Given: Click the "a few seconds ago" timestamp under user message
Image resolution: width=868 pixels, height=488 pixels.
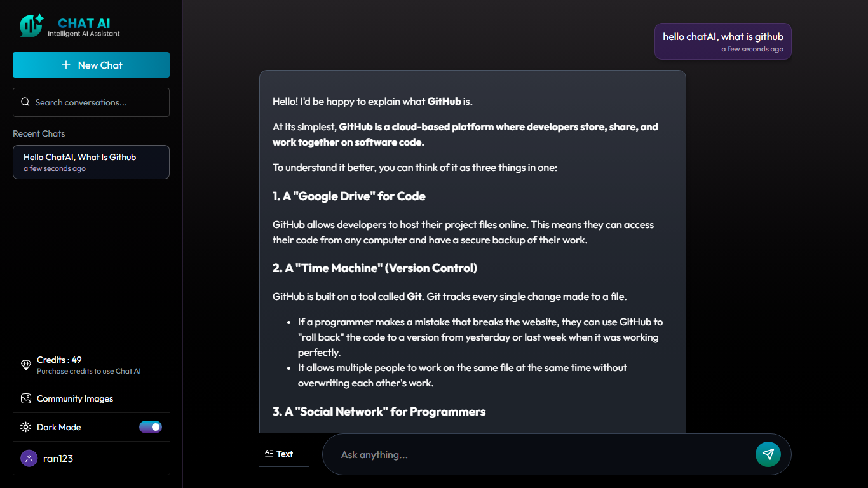Looking at the screenshot, I should click(752, 50).
